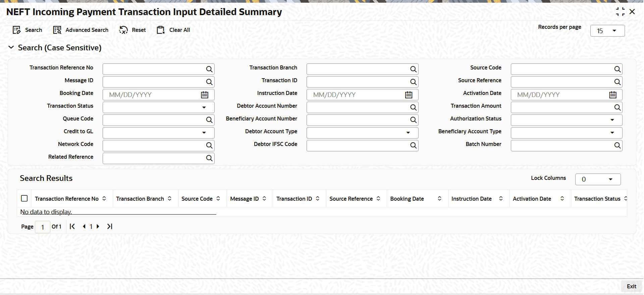Open lookup for Message ID field
The height and width of the screenshot is (295, 644).
[209, 82]
